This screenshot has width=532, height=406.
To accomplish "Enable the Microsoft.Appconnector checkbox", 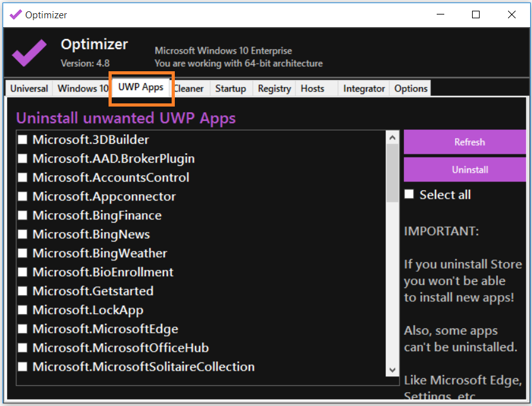I will (23, 197).
